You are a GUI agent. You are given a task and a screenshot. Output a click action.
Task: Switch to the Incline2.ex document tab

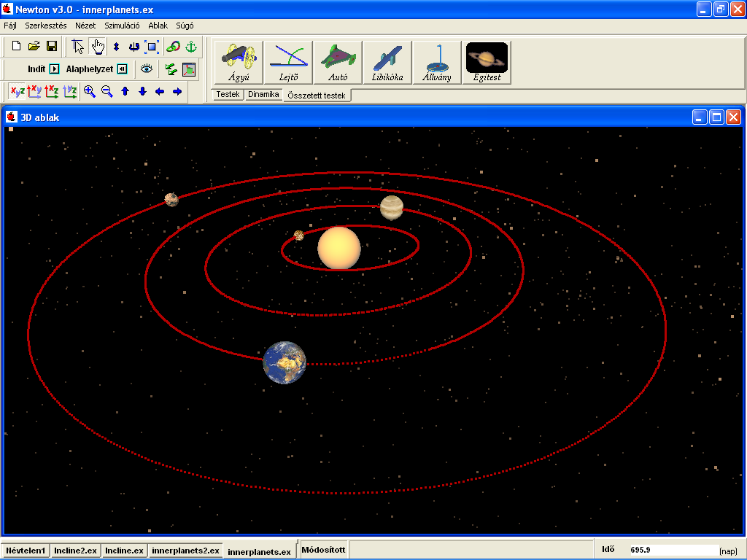point(75,551)
